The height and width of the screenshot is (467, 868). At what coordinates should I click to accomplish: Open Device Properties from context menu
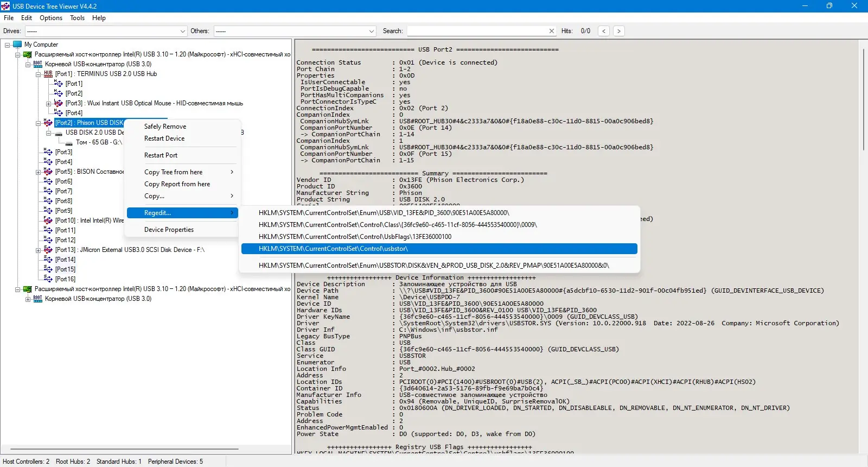[182, 230]
